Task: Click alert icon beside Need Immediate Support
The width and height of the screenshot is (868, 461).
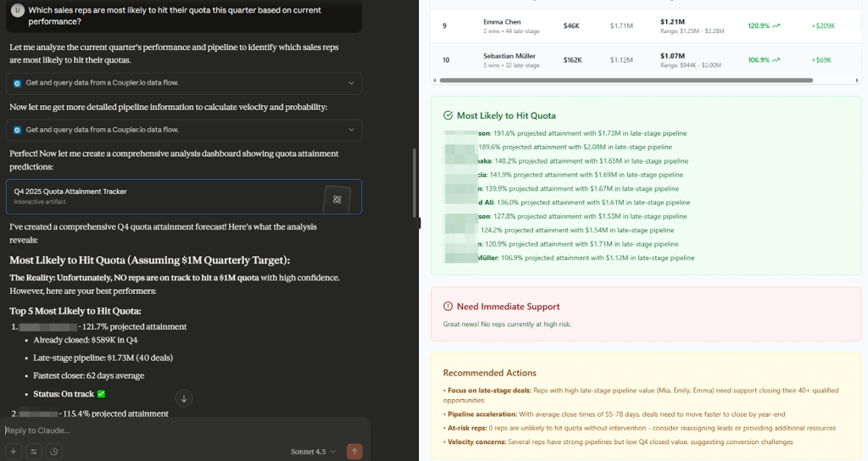Action: (x=448, y=306)
